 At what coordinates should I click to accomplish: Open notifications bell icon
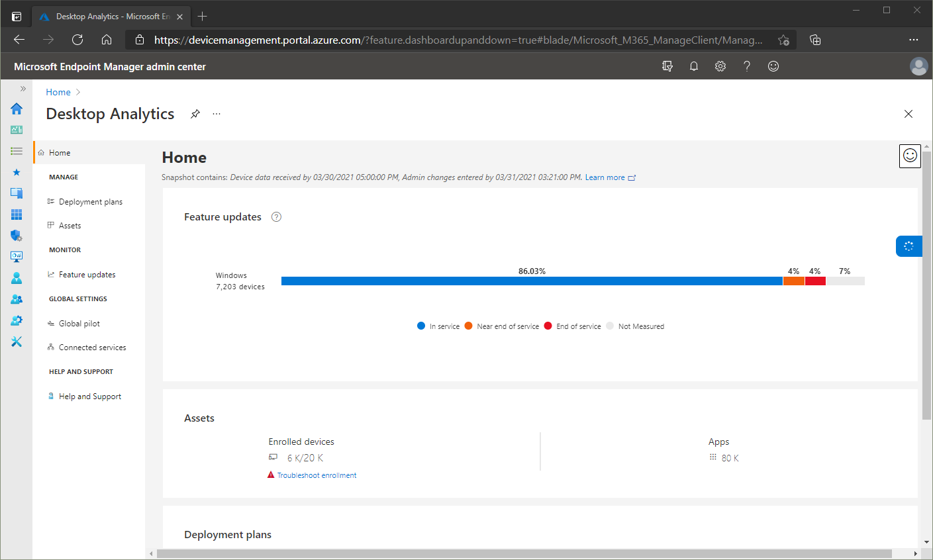coord(694,66)
